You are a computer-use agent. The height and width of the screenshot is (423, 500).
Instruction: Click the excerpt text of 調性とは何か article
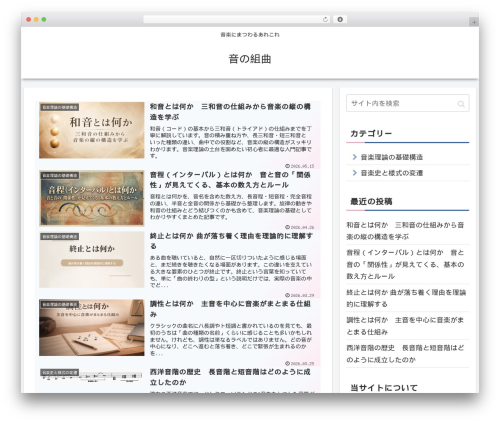pos(231,339)
